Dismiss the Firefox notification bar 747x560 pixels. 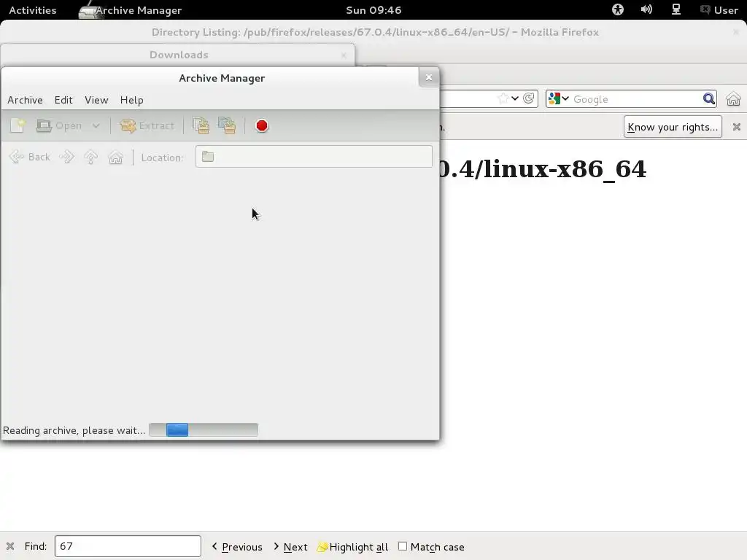(x=737, y=127)
